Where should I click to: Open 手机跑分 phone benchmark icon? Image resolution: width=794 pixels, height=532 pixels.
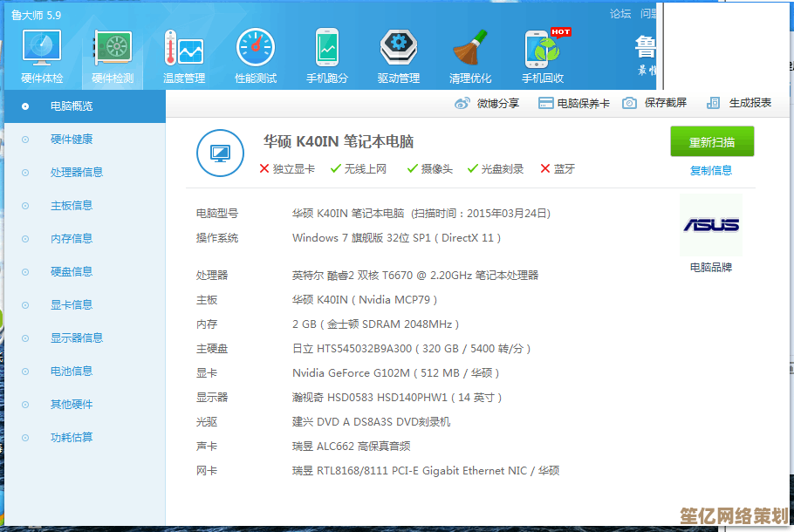[327, 48]
